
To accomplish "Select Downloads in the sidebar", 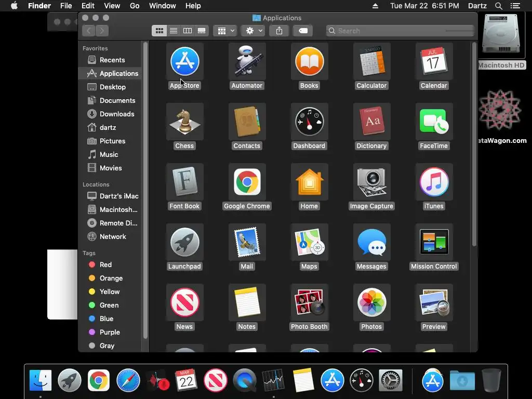I will point(110,114).
